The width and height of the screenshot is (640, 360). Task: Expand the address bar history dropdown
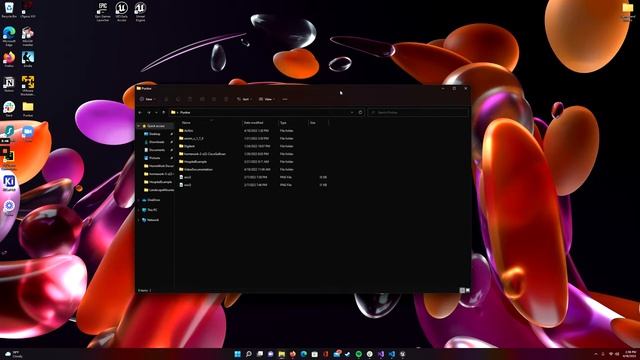(352, 112)
